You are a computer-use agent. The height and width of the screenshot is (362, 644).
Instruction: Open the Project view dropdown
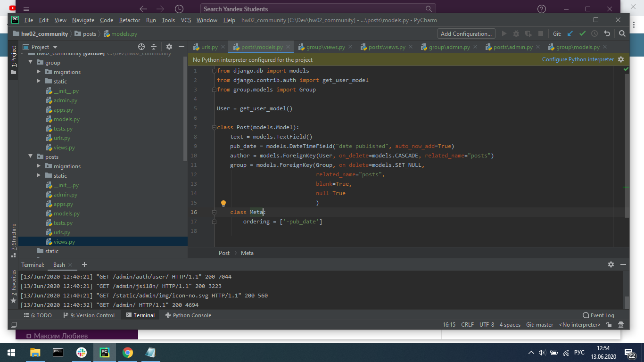pos(55,47)
